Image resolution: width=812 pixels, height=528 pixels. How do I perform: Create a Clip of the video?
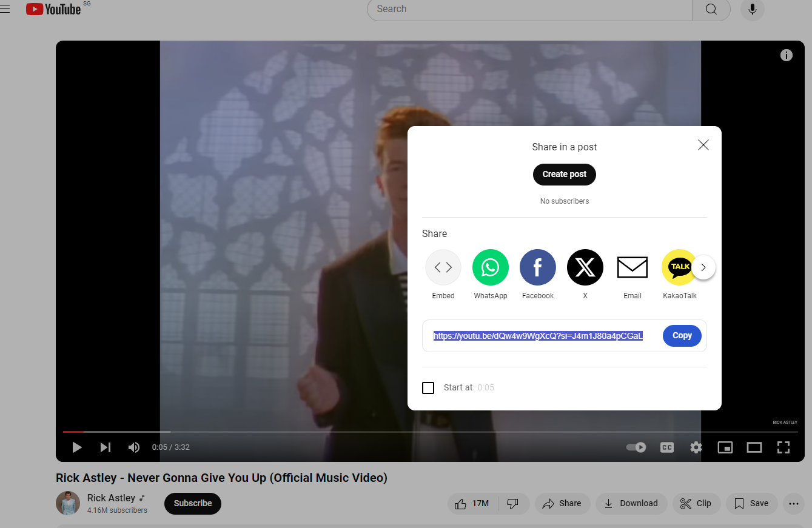(696, 504)
